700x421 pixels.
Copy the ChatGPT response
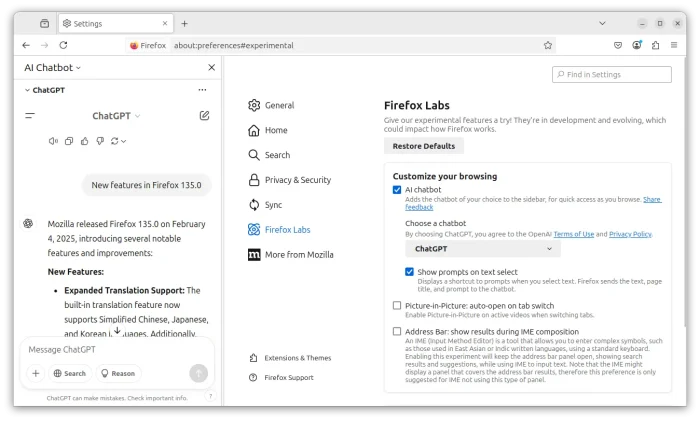(69, 141)
